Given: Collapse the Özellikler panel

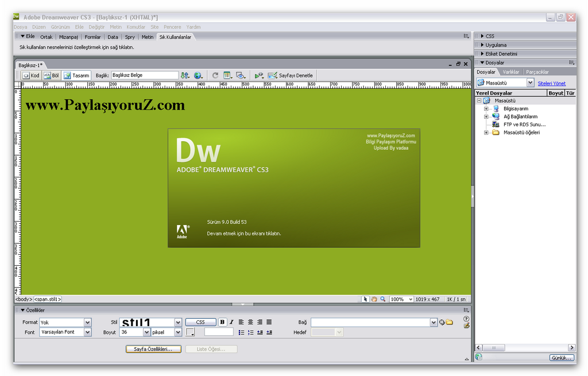Looking at the screenshot, I should tap(23, 310).
